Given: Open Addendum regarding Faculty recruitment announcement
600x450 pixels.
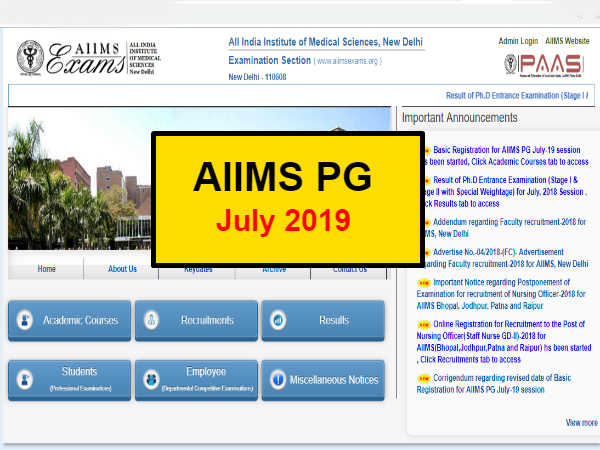Looking at the screenshot, I should point(504,228).
